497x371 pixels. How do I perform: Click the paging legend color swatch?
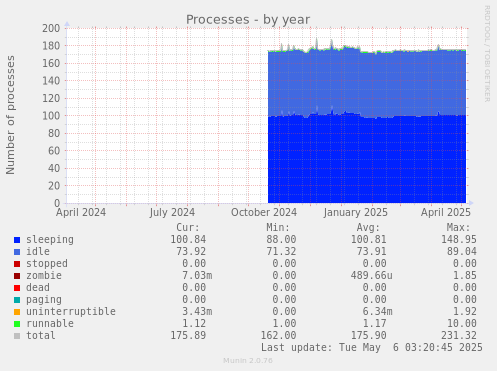coord(17,300)
